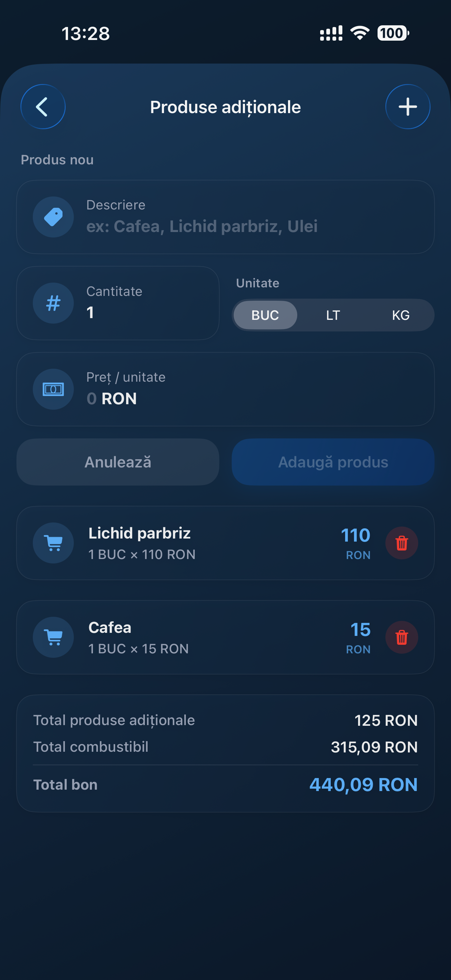Tap the Total bon amount

click(x=363, y=785)
